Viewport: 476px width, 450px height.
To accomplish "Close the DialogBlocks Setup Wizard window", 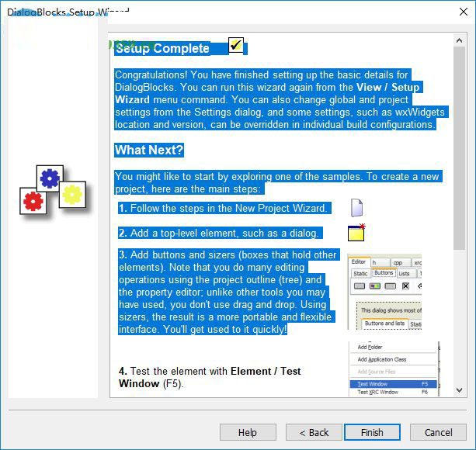I will pos(464,12).
